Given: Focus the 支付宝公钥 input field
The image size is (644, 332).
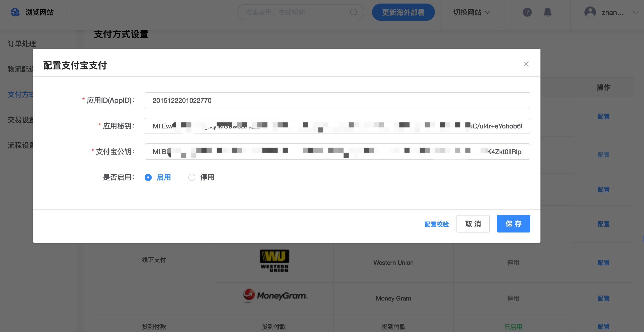Looking at the screenshot, I should click(337, 152).
